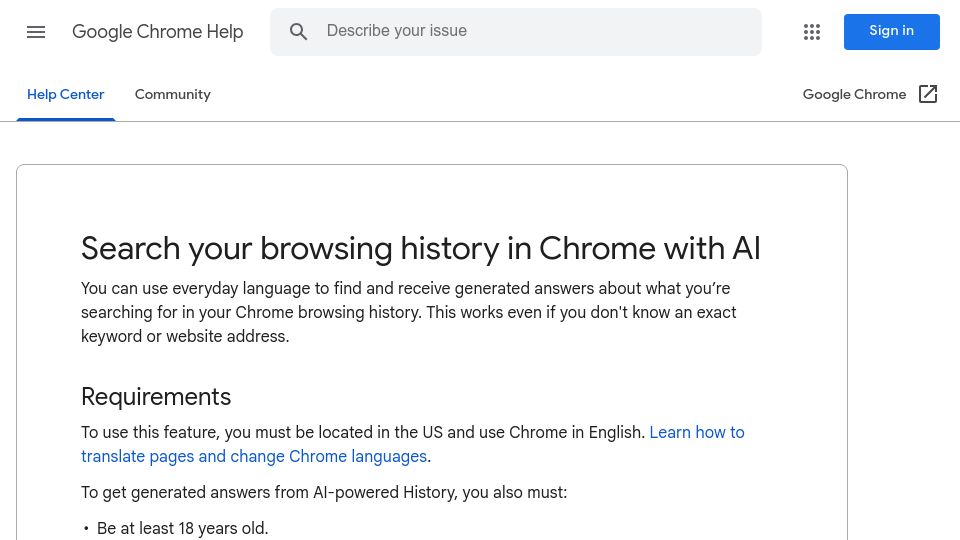Viewport: 960px width, 540px height.
Task: Open Learn how to translate pages link
Action: [x=413, y=444]
